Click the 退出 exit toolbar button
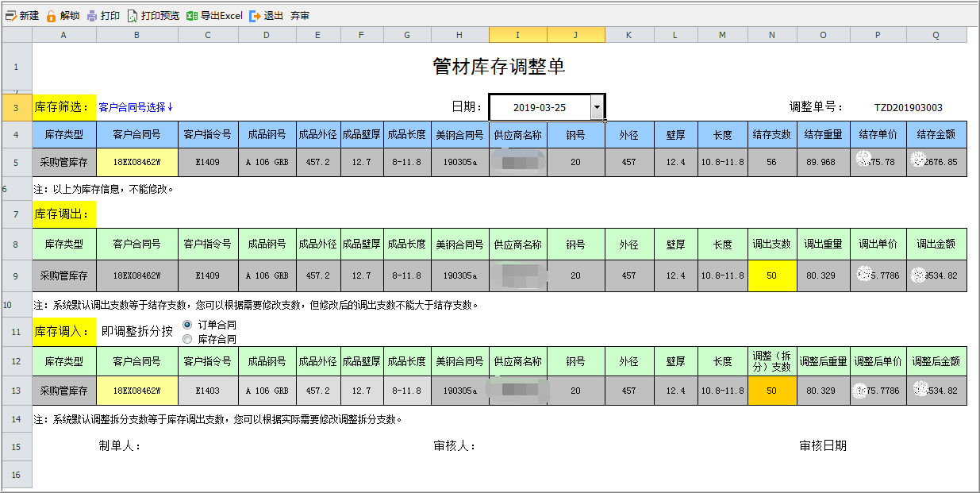The width and height of the screenshot is (980, 493). [x=266, y=16]
